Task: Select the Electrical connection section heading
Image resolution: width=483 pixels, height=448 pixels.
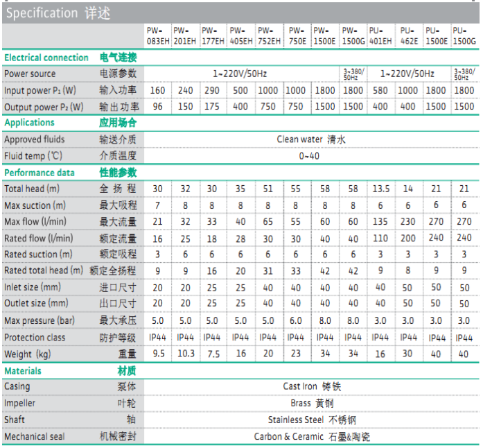Action: pos(46,58)
